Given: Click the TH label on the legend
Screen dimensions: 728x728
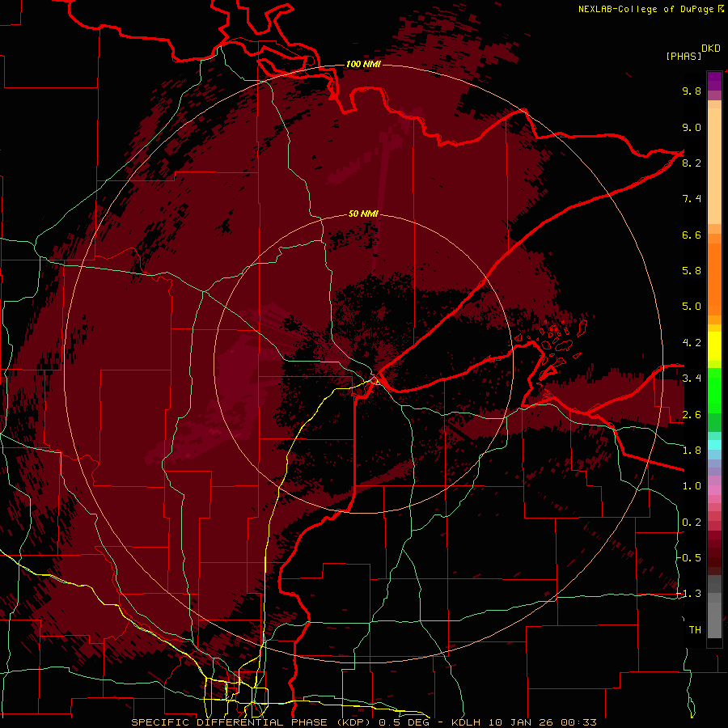Looking at the screenshot, I should pyautogui.click(x=695, y=630).
